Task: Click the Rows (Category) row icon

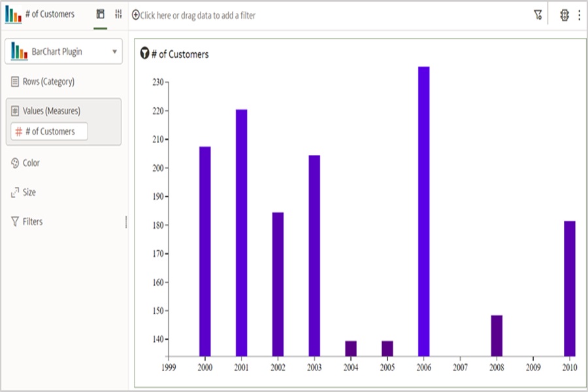Action: [x=14, y=80]
